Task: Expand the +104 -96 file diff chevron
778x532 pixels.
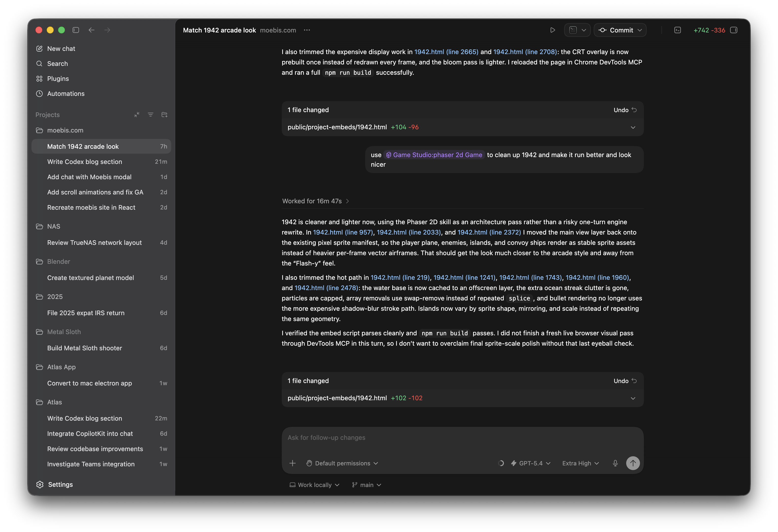Action: 633,128
